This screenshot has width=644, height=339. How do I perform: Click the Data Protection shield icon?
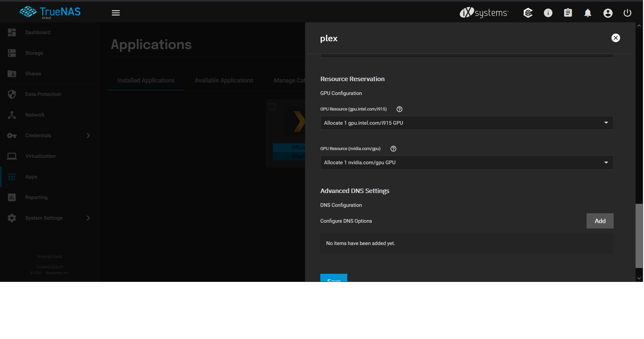(12, 94)
